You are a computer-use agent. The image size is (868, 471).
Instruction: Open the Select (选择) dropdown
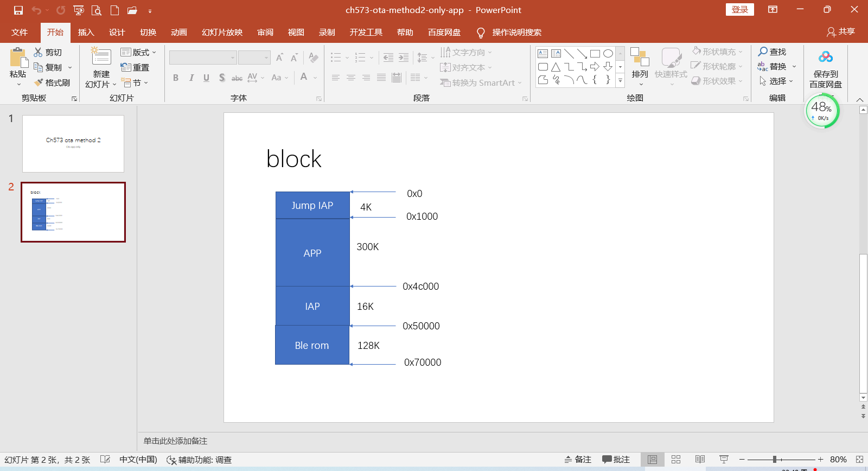[x=776, y=81]
